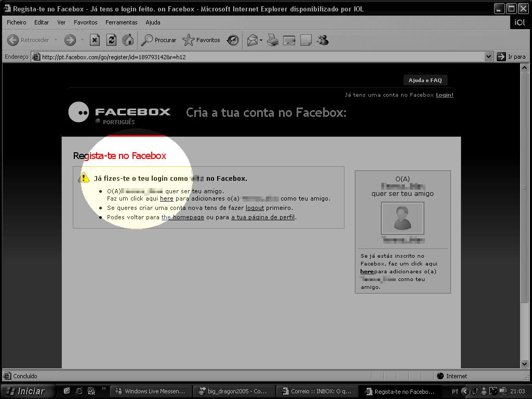Click the Facebox logo
532x399 pixels.
tap(119, 112)
